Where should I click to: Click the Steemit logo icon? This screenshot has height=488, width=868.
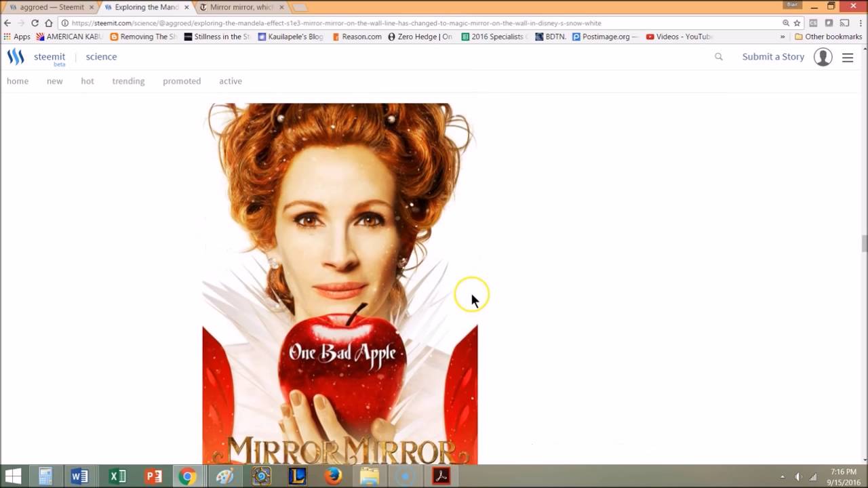(x=16, y=57)
